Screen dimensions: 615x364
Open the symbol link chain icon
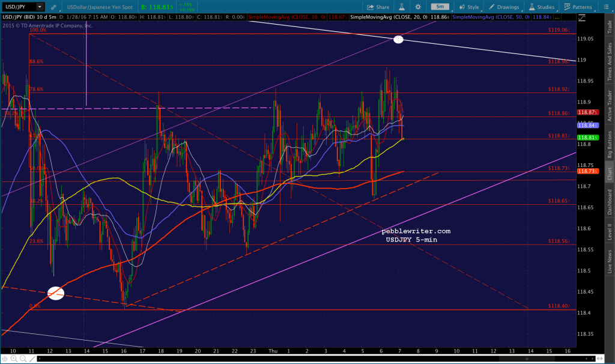53,7
